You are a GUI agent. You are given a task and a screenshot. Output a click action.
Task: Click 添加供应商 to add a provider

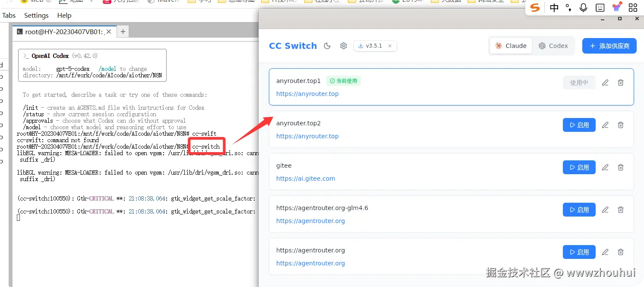(609, 46)
